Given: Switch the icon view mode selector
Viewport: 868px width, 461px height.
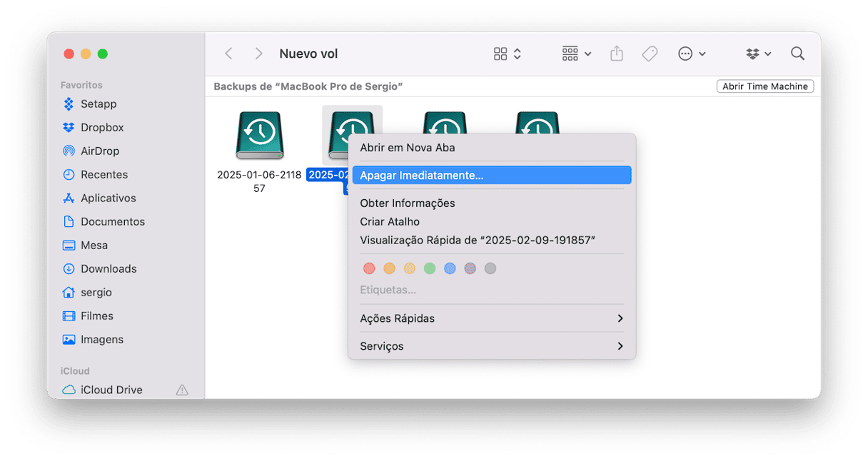Looking at the screenshot, I should point(508,54).
